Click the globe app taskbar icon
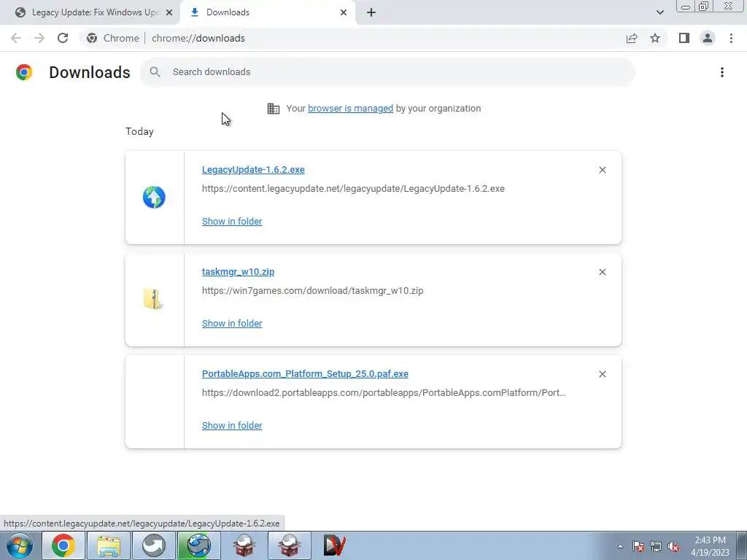 [198, 545]
